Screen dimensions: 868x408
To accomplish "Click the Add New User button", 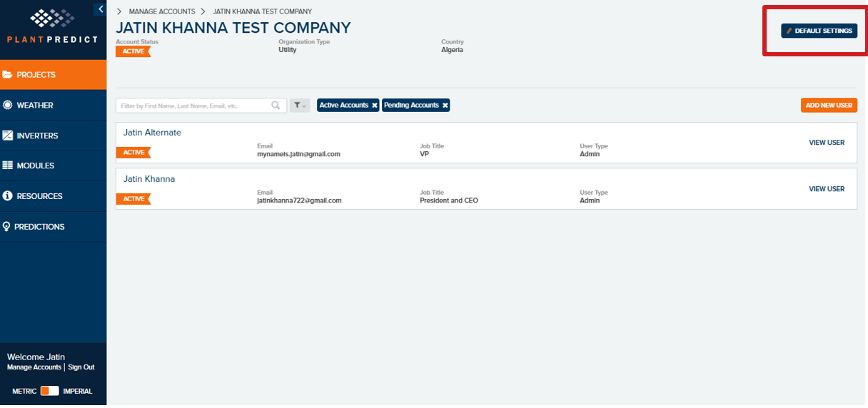I will coord(829,106).
